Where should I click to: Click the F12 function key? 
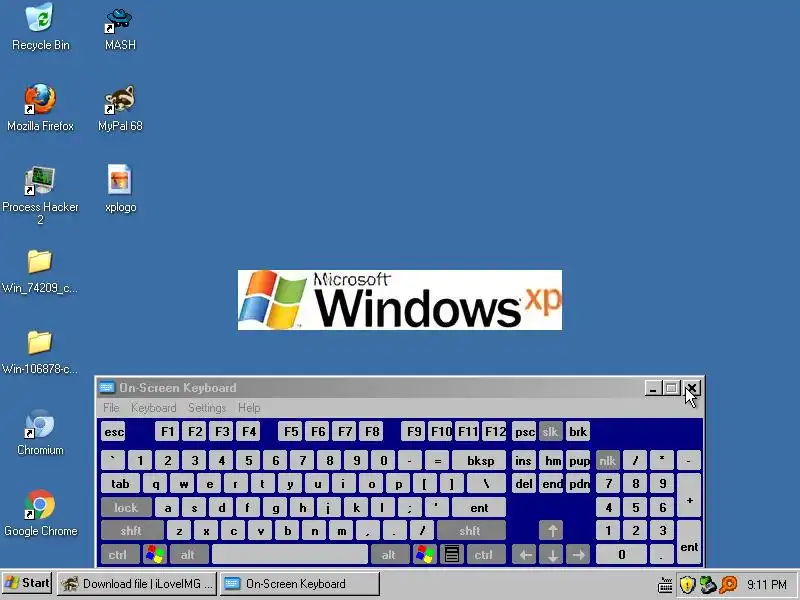point(494,432)
